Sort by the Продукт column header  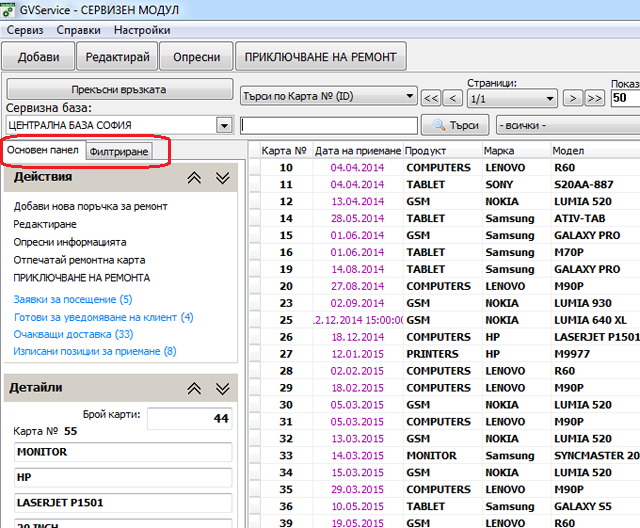point(442,151)
